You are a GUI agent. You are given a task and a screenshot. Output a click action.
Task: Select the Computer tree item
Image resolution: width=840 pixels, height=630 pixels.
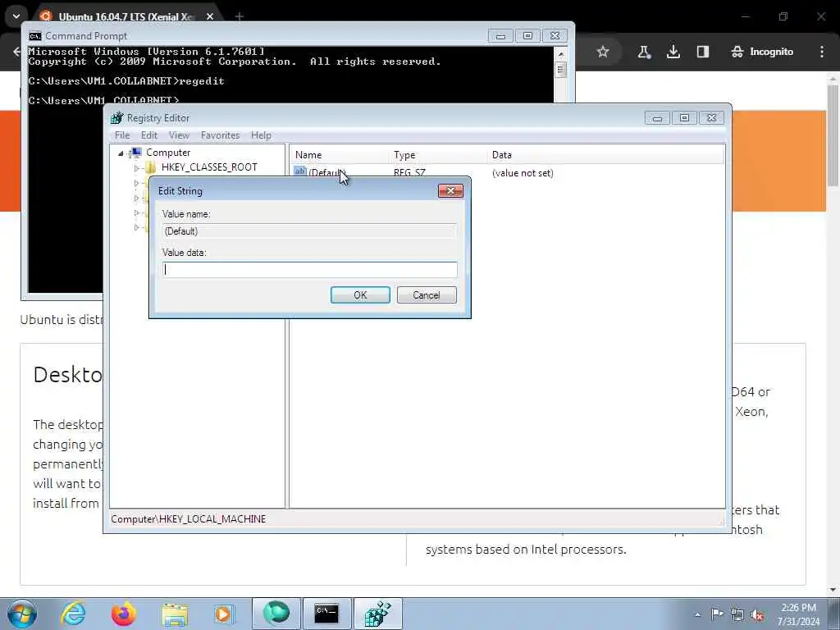[168, 153]
